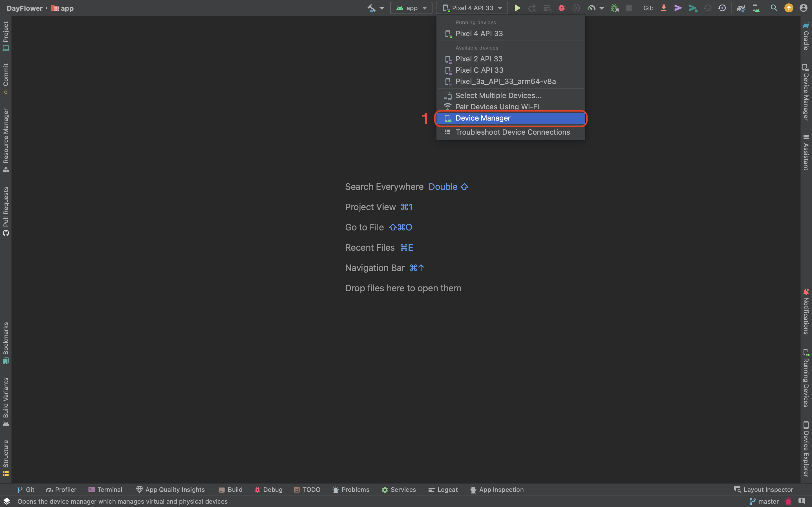Screen dimensions: 812x507
Task: Click the red Debug bug icon in toolbar
Action: pos(561,8)
